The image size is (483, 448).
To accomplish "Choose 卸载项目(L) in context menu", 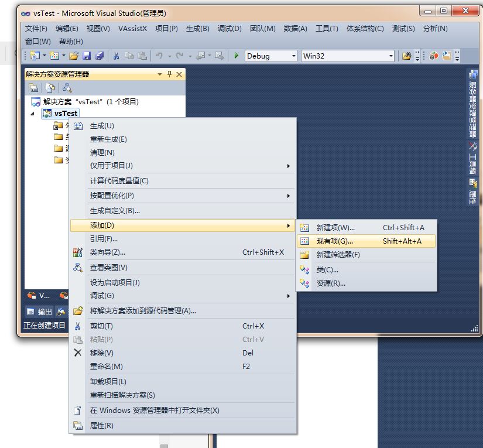I will coord(183,381).
